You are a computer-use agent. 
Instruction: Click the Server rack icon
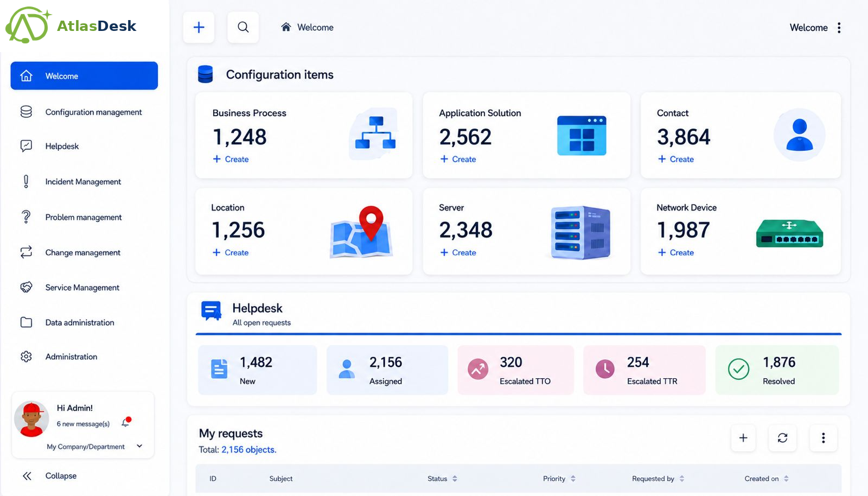click(581, 232)
